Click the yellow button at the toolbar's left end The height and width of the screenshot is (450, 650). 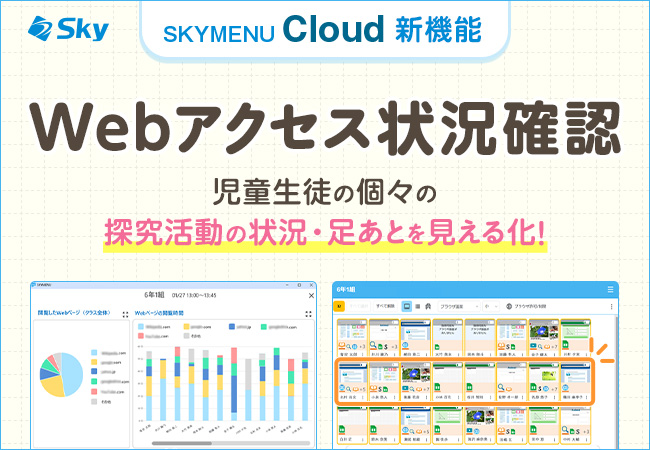point(340,306)
